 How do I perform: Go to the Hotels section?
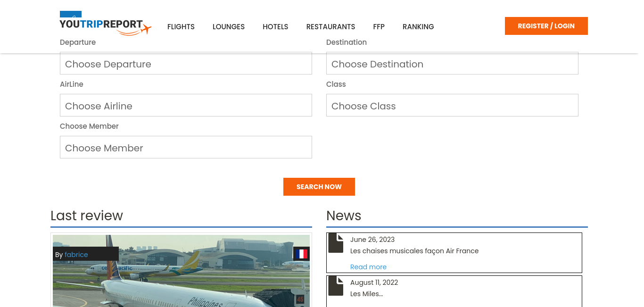[x=275, y=27]
